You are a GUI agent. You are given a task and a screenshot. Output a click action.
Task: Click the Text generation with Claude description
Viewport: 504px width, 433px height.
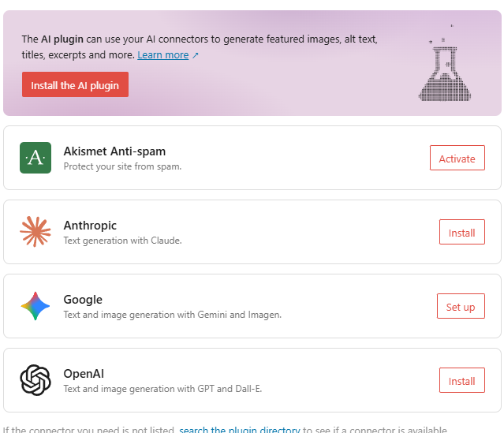[122, 241]
